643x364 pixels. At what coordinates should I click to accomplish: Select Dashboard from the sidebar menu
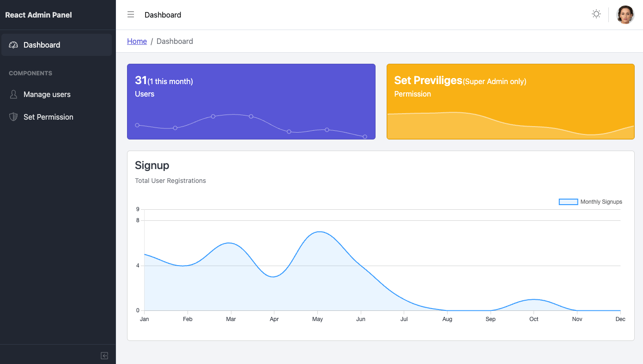pyautogui.click(x=42, y=45)
